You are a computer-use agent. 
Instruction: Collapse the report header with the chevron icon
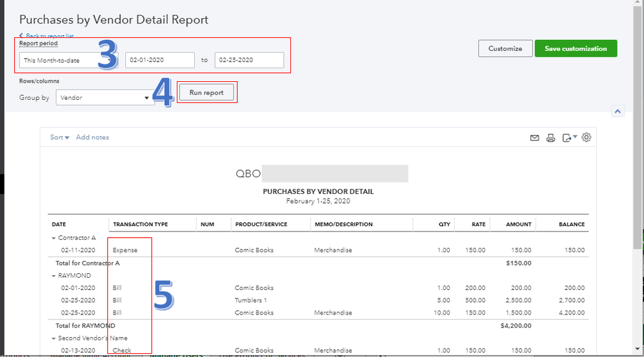(618, 111)
